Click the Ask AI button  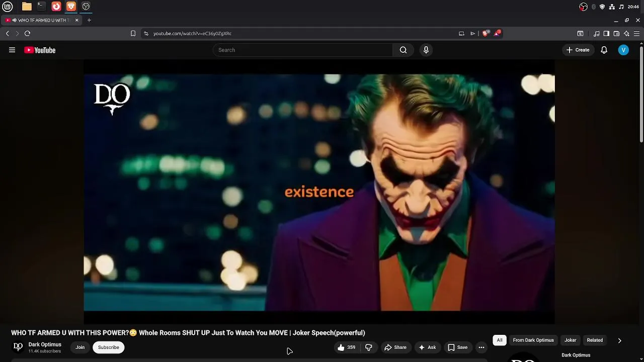point(427,347)
